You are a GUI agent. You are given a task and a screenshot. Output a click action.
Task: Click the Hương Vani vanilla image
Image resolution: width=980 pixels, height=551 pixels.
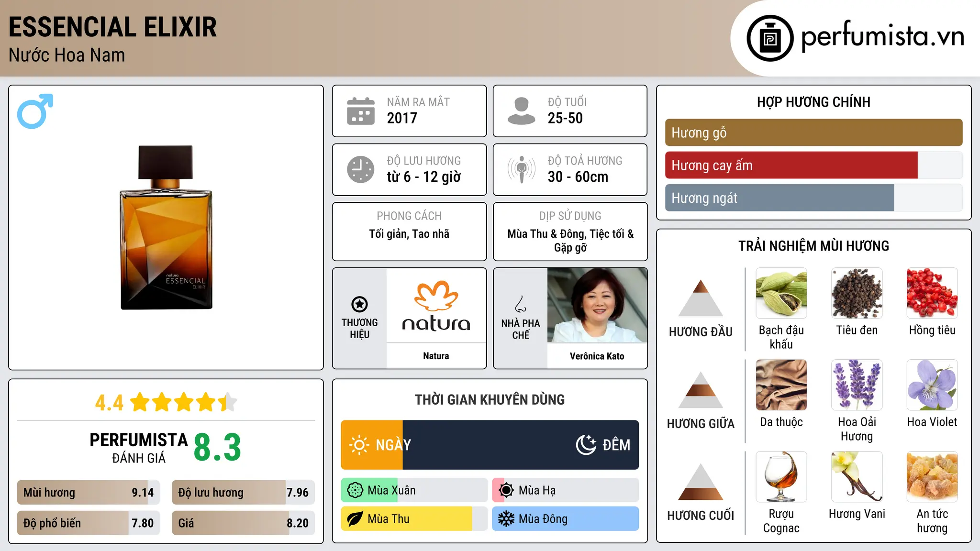pos(857,477)
